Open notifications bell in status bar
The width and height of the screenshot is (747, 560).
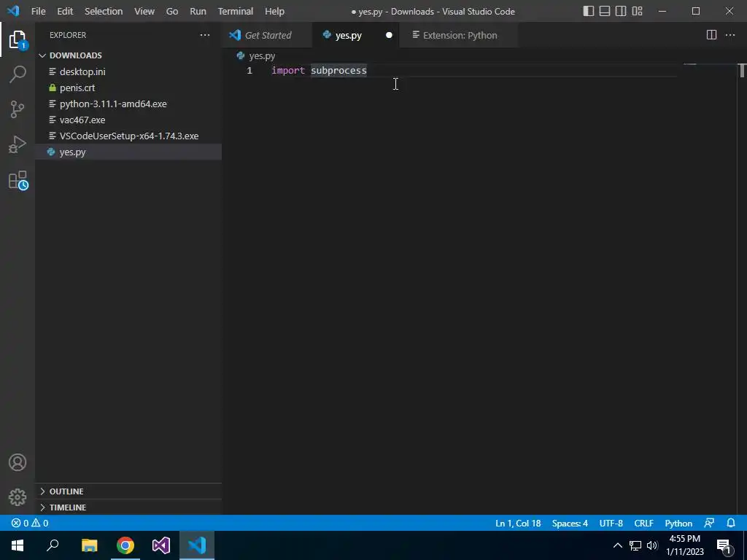pos(731,523)
